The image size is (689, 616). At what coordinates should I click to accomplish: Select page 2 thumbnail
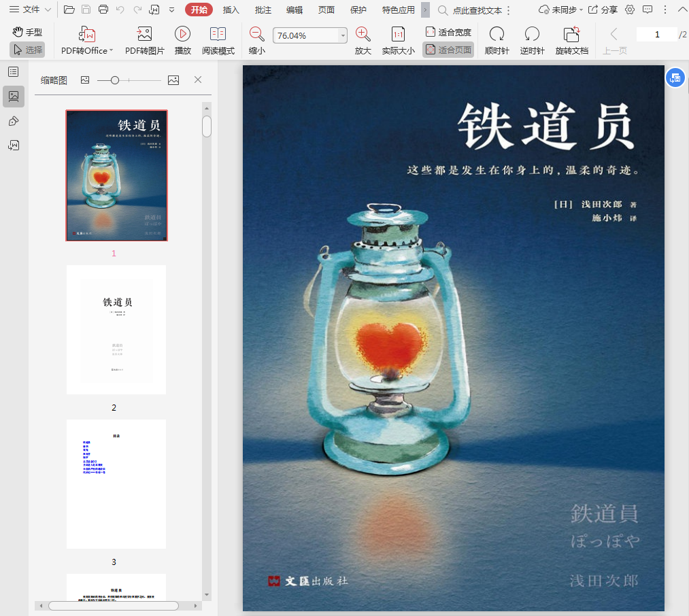click(116, 330)
